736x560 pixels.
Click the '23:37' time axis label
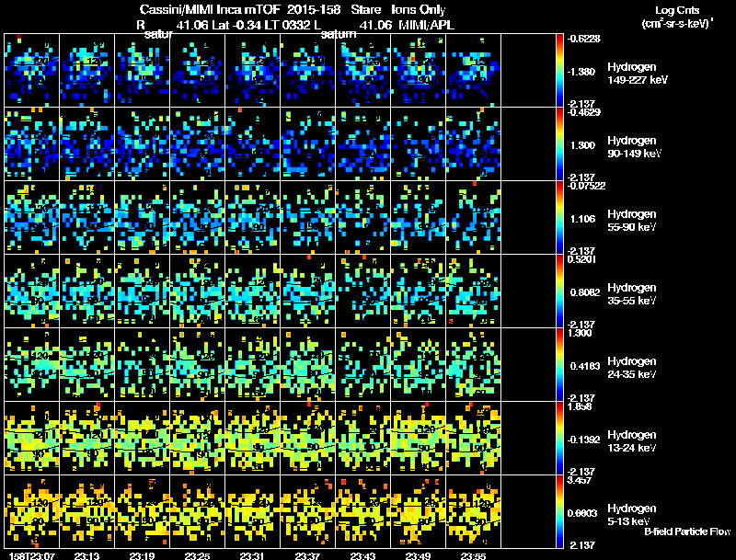click(x=307, y=556)
